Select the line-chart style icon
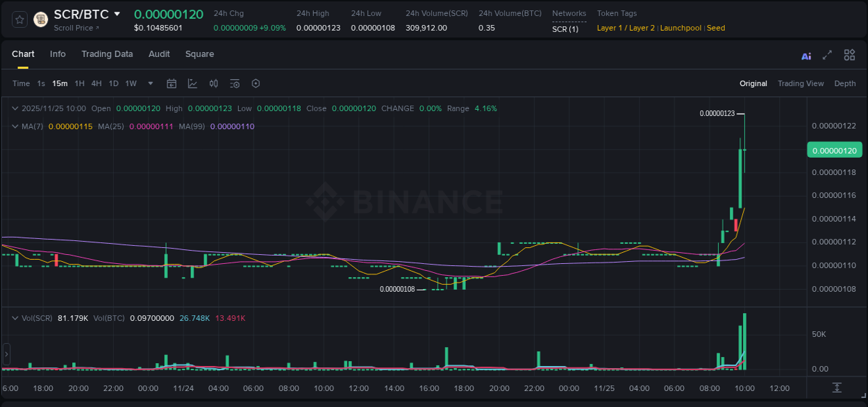 192,83
